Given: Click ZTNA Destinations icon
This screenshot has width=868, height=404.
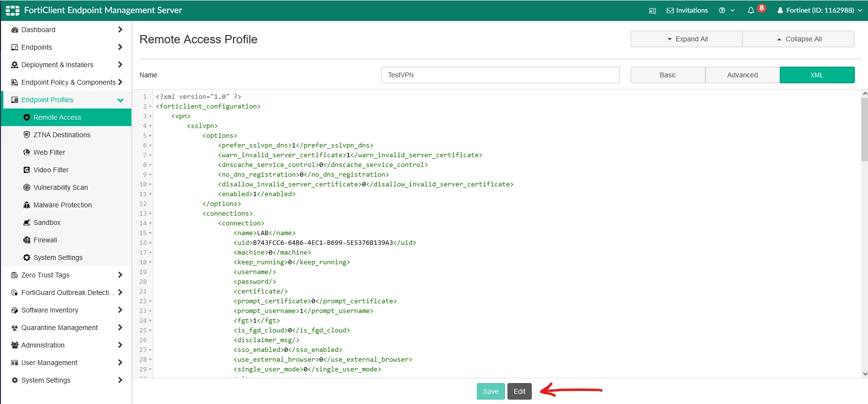Looking at the screenshot, I should (27, 135).
